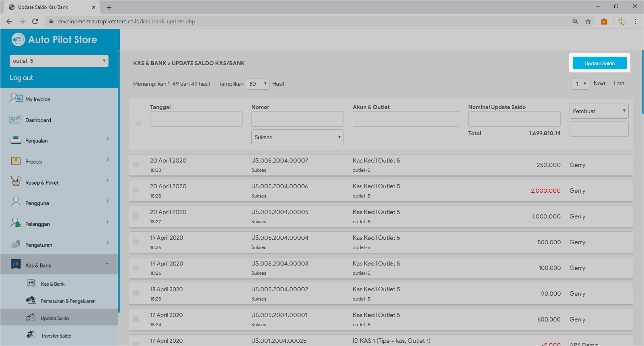The image size is (644, 346).
Task: Click the Penjualan cash register icon
Action: point(16,140)
